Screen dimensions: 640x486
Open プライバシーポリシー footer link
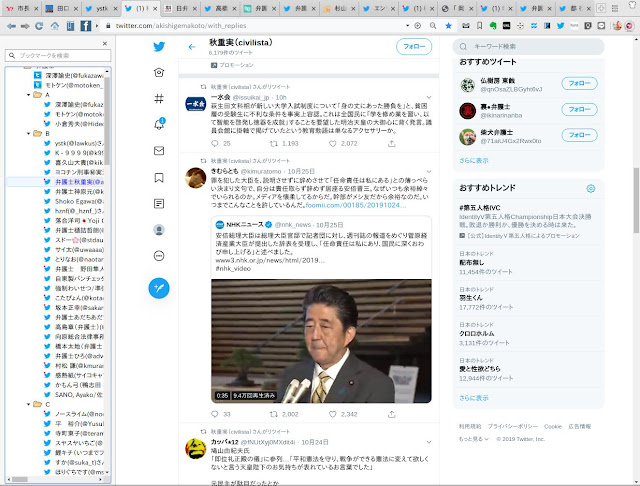point(512,426)
